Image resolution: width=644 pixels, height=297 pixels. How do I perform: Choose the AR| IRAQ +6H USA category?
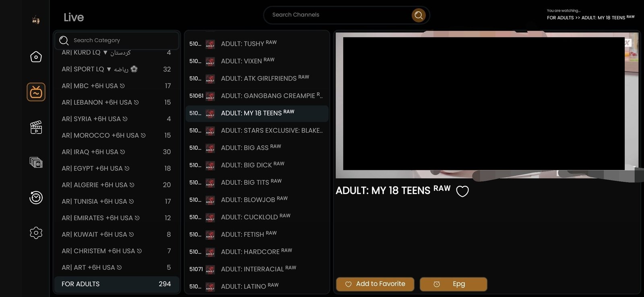[116, 152]
